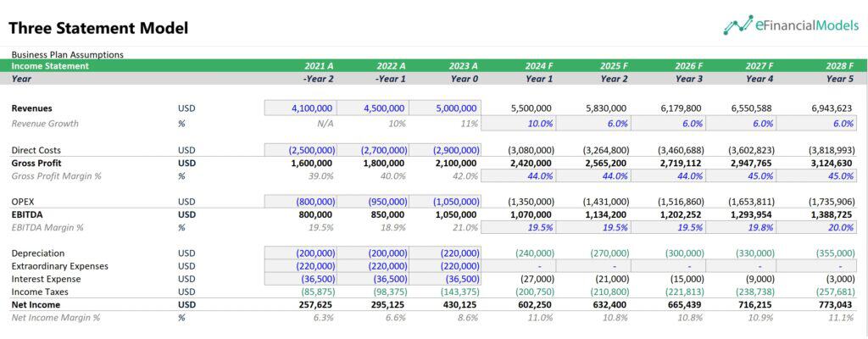Click the '-Year 2' header cell
The width and height of the screenshot is (868, 339).
[318, 79]
